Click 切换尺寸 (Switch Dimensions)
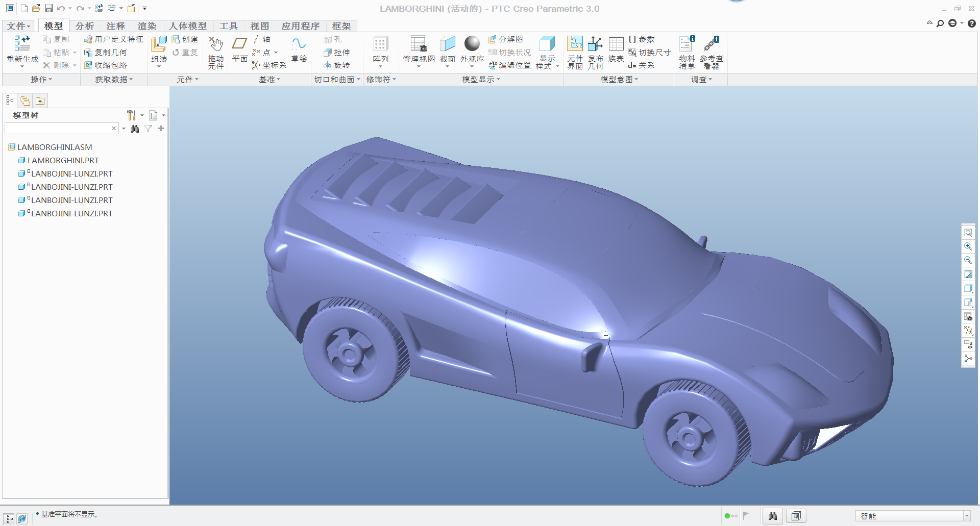Screen dimensions: 980x526 649,52
